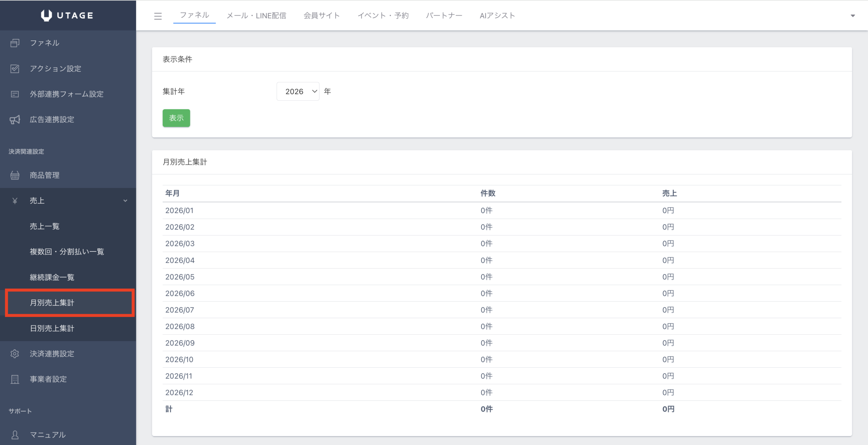Screen dimensions: 868x445
Task: Click the アクション設定 checkmark icon
Action: [x=15, y=68]
